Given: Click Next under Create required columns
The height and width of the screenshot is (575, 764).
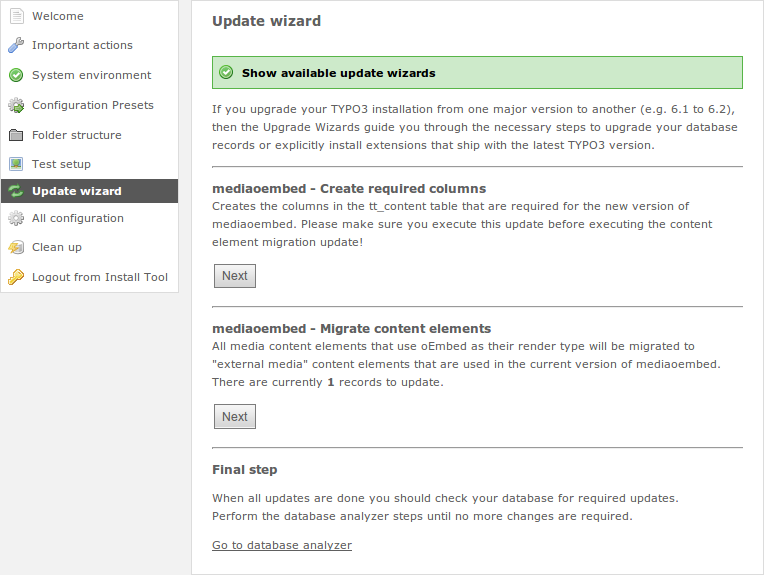Looking at the screenshot, I should pyautogui.click(x=235, y=276).
